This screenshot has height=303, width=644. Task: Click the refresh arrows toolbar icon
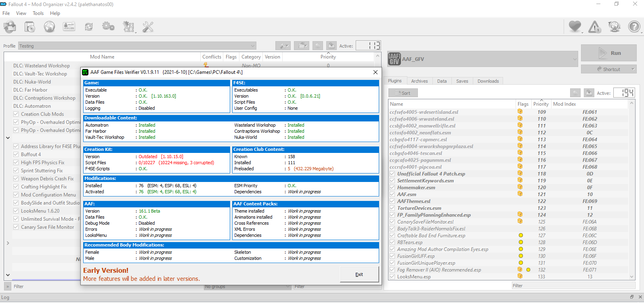[89, 27]
